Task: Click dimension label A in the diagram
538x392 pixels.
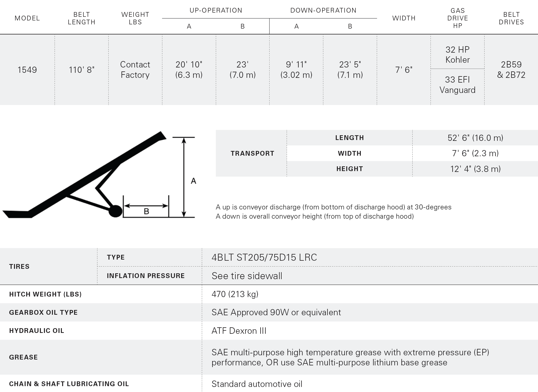Action: (193, 181)
